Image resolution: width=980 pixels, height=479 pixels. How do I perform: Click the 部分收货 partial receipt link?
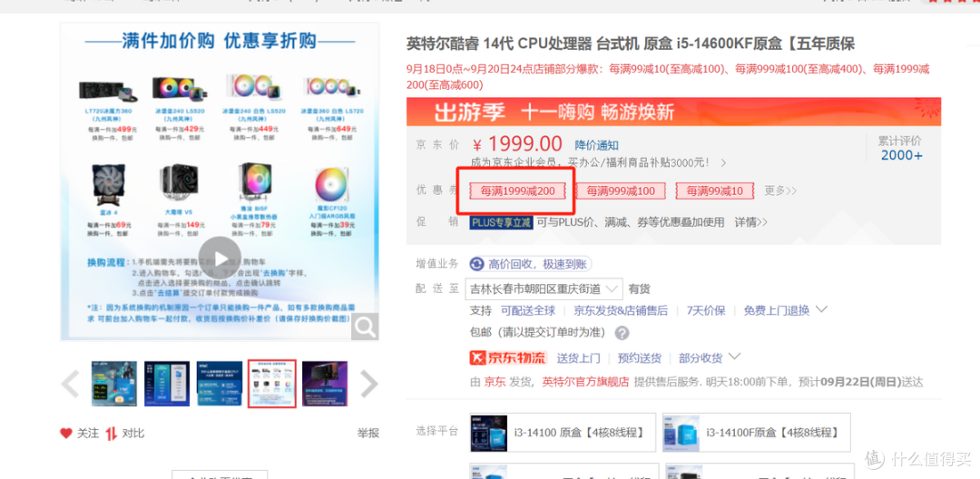pyautogui.click(x=700, y=358)
